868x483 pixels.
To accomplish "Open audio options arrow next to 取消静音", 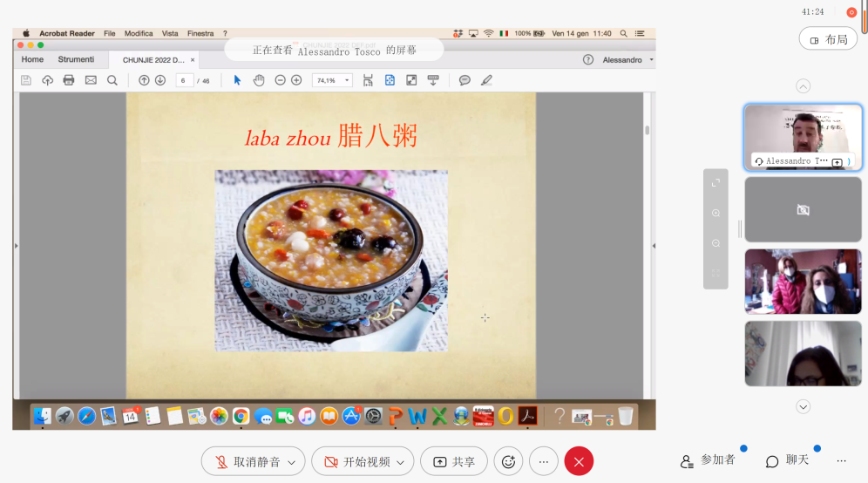I will (x=292, y=462).
